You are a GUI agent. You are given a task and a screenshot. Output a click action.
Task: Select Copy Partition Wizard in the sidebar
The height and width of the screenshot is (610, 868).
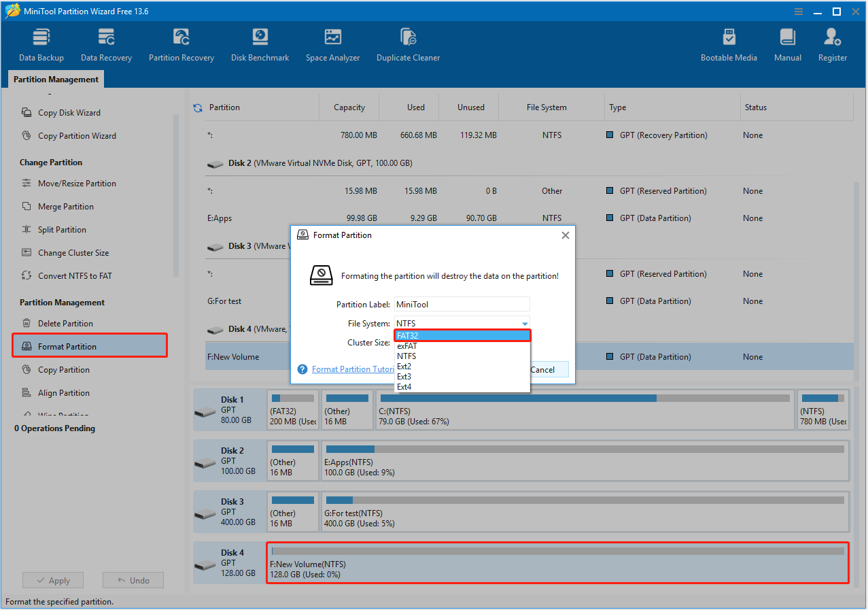click(x=77, y=136)
